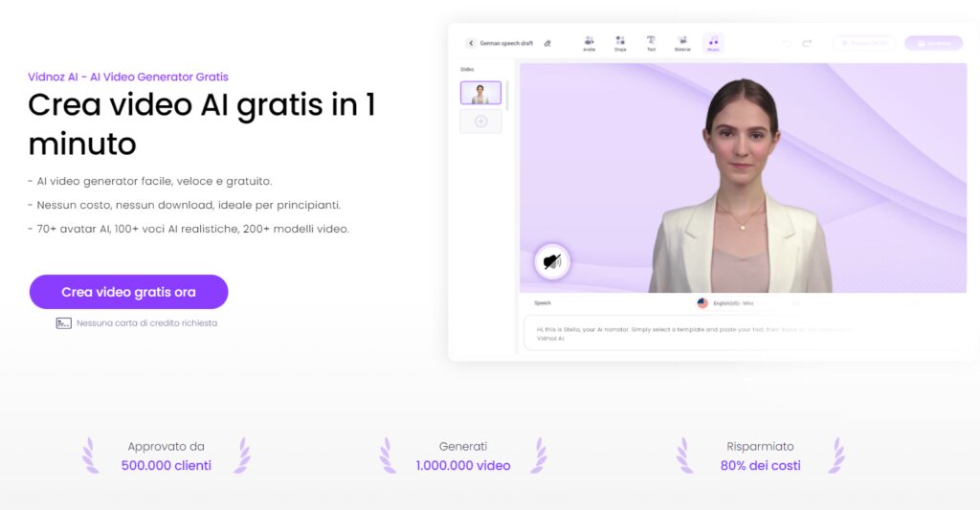Add a new slide with the plus box
The width and height of the screenshot is (980, 510).
(x=480, y=122)
